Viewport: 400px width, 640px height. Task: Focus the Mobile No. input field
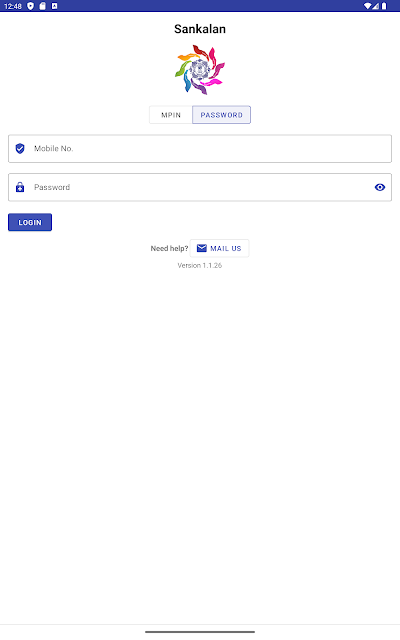[x=200, y=149]
